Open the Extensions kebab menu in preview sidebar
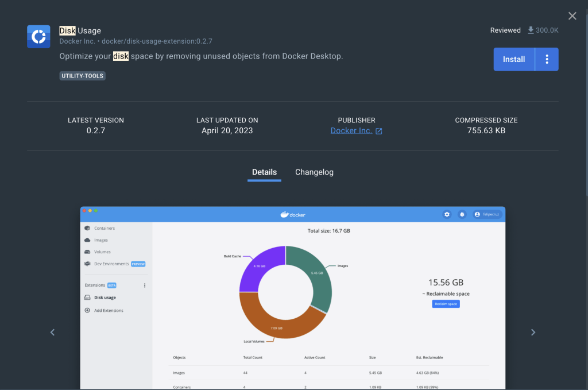588x390 pixels. [145, 285]
